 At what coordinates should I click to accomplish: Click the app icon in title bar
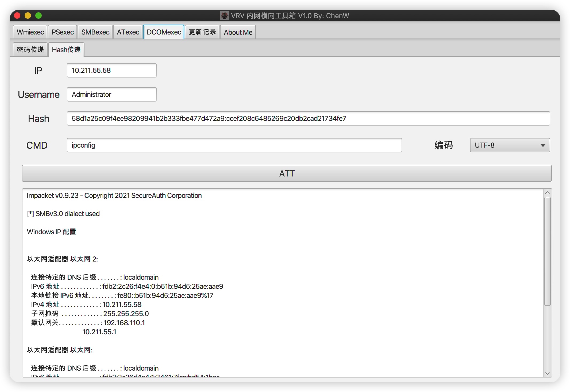coord(224,16)
